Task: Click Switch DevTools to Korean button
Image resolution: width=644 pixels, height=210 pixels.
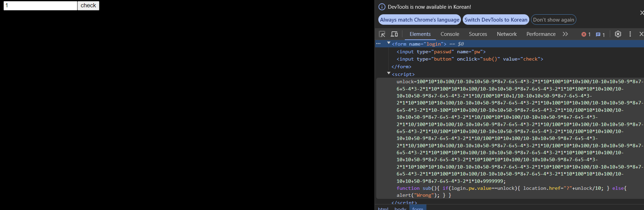Action: (x=496, y=20)
